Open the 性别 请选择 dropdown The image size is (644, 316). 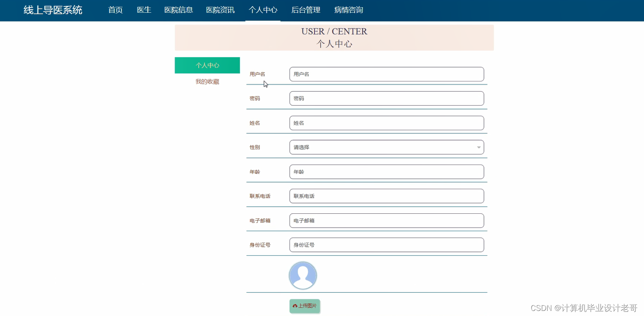[x=387, y=147]
